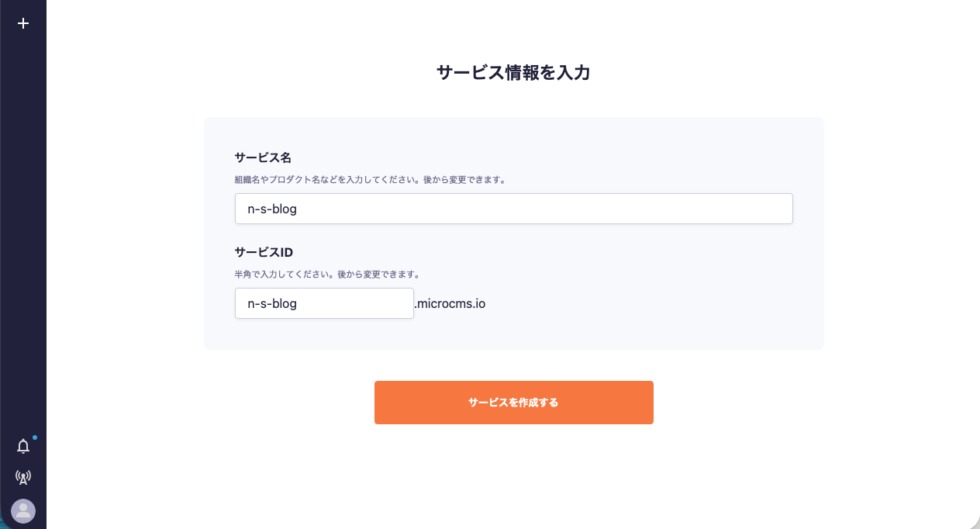Click the plus icon to add a service
The image size is (980, 529).
click(x=23, y=23)
